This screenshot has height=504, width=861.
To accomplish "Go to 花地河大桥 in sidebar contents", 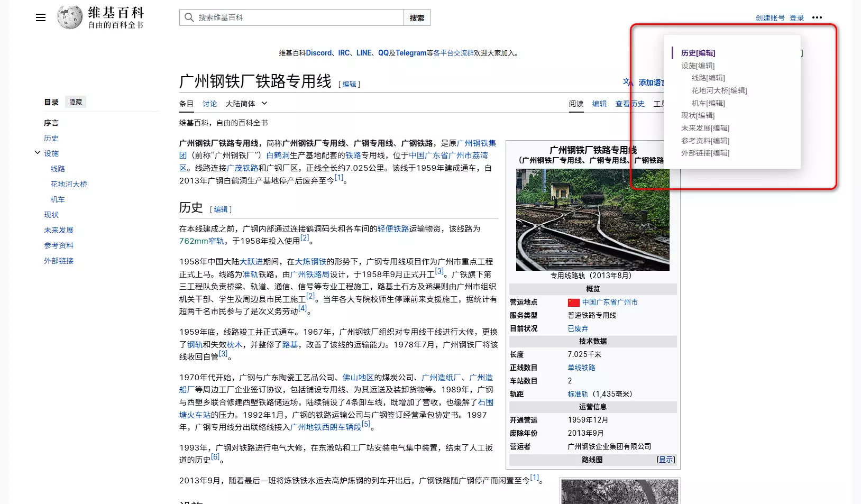I will point(69,184).
